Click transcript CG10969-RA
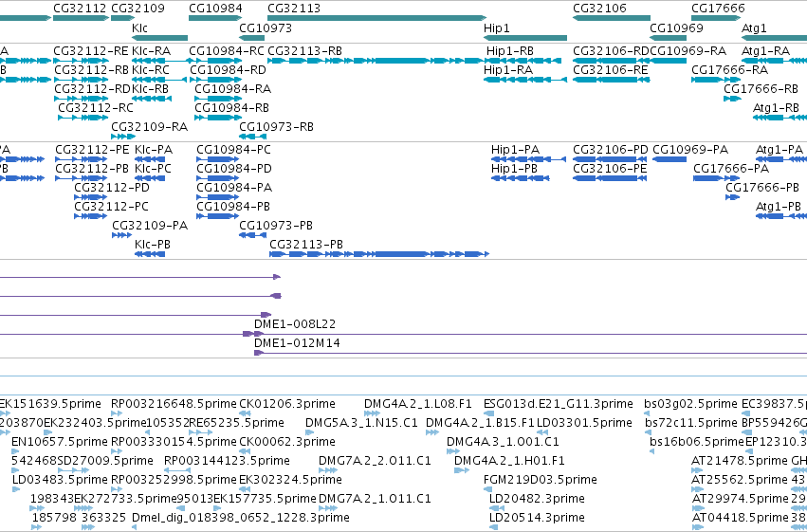The width and height of the screenshot is (807, 532). coord(688,51)
